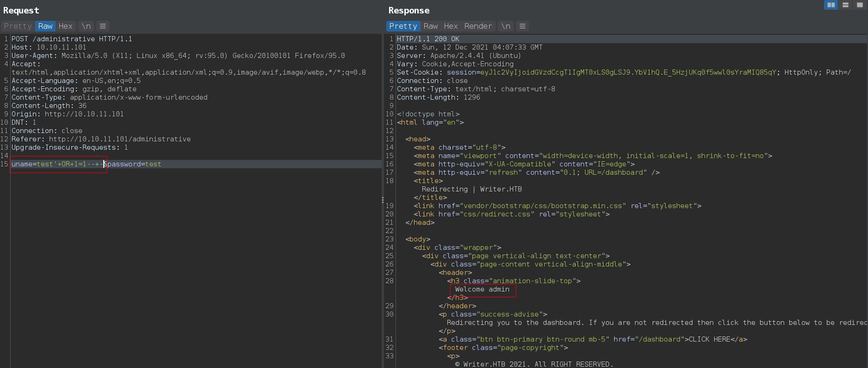Switch to single combined pane layout

click(x=860, y=5)
